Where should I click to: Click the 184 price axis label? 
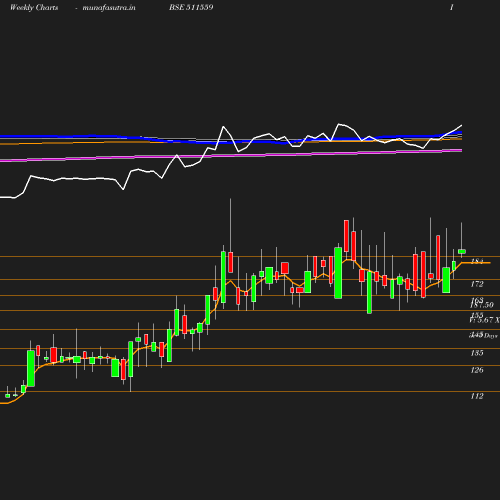point(477,261)
